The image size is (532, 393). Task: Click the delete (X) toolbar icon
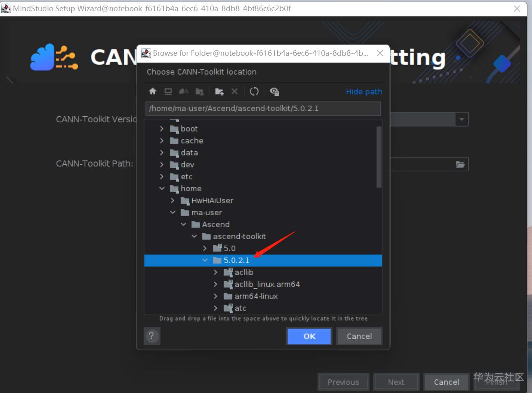click(x=235, y=91)
